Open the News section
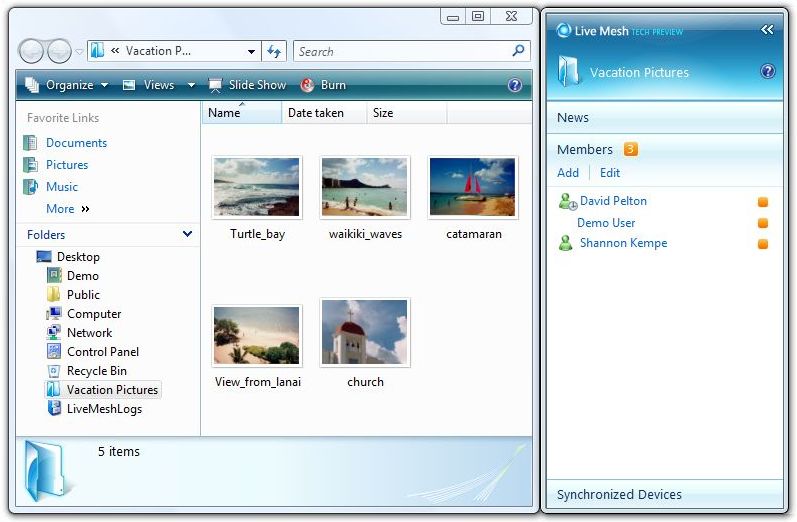797x522 pixels. click(x=573, y=117)
